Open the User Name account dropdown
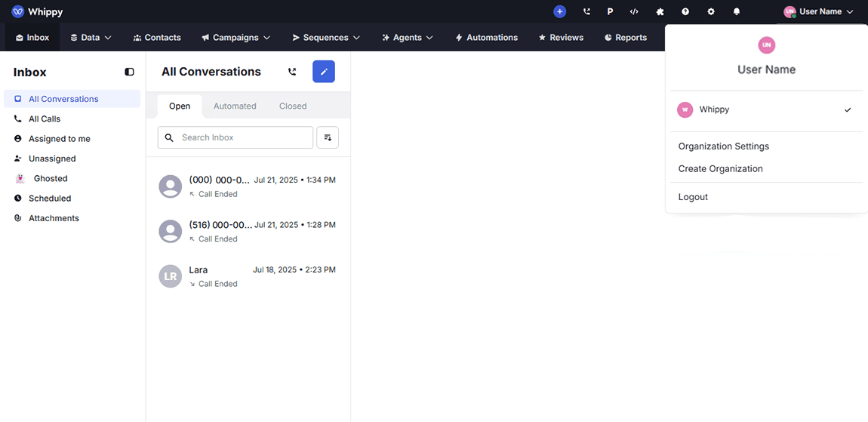Viewport: 868px width, 422px height. point(819,11)
